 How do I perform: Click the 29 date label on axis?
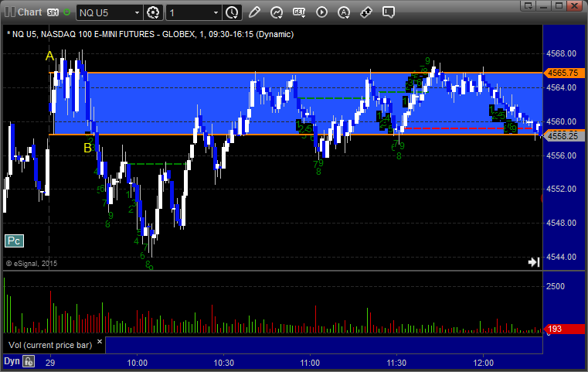tap(50, 363)
